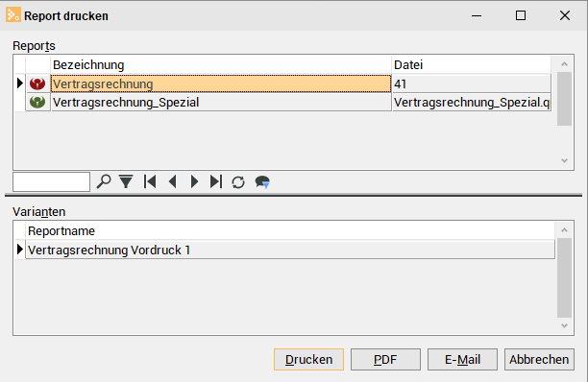This screenshot has height=382, width=588.
Task: Click the red icon beside Vertragsrechnung
Action: [37, 84]
